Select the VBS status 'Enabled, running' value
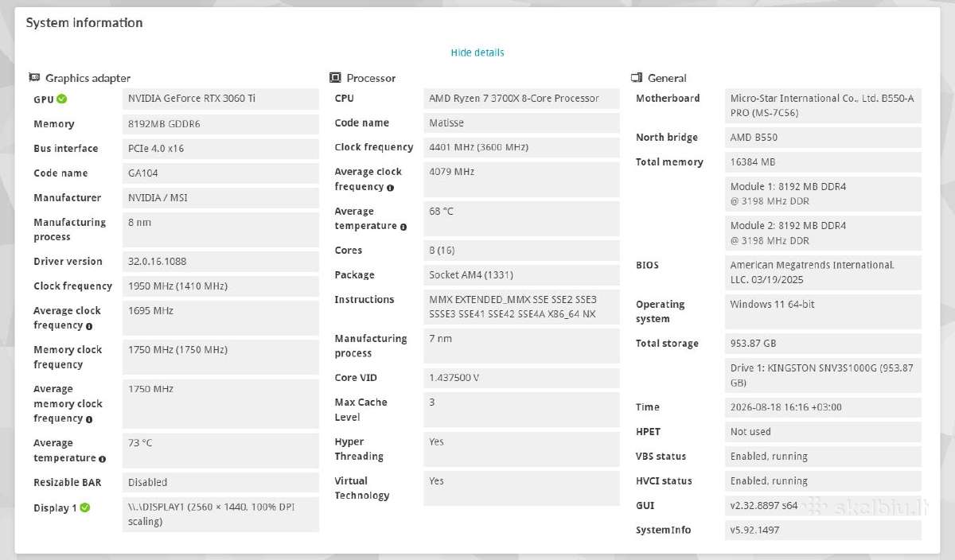955x560 pixels. coord(823,456)
